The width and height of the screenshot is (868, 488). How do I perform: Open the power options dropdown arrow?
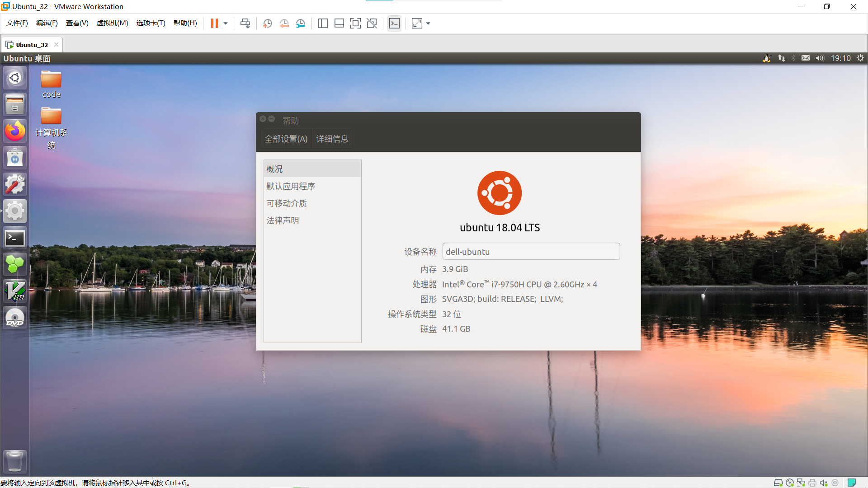(226, 23)
